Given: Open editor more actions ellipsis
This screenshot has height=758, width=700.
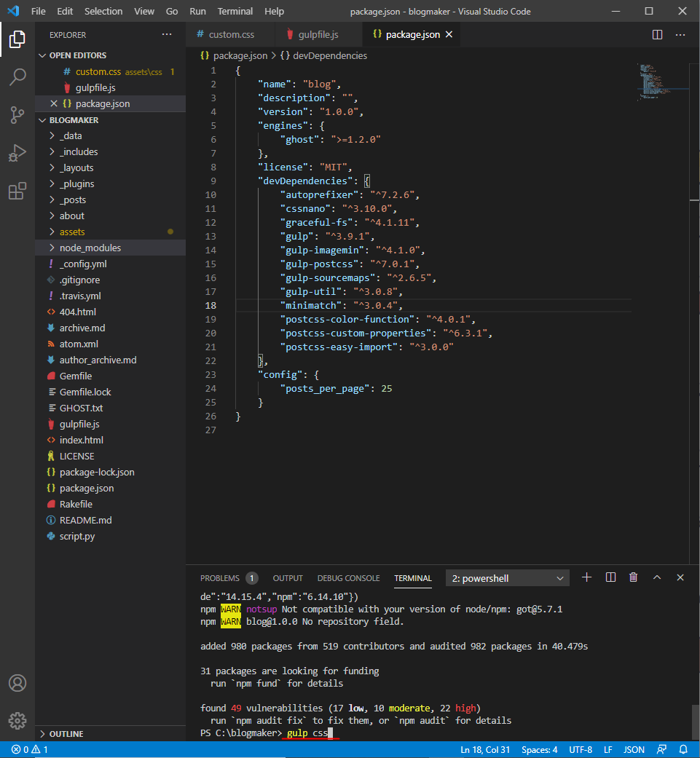Looking at the screenshot, I should [680, 35].
